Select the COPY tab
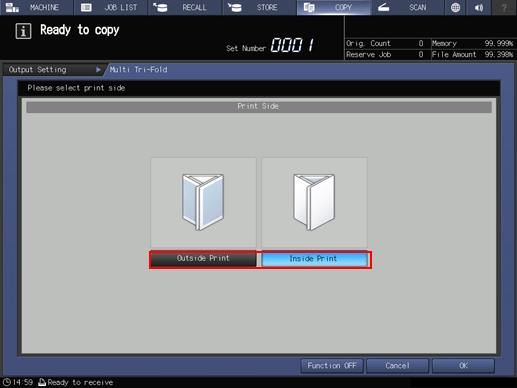Image resolution: width=517 pixels, height=388 pixels. click(x=334, y=7)
